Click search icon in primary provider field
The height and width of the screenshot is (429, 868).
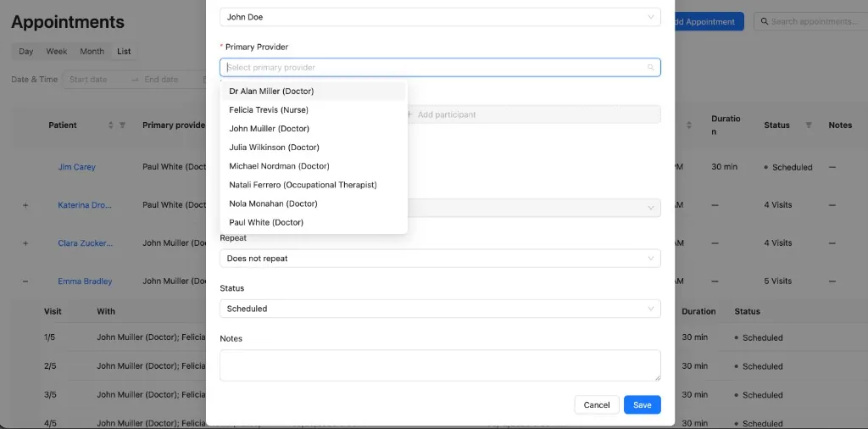[x=650, y=68]
